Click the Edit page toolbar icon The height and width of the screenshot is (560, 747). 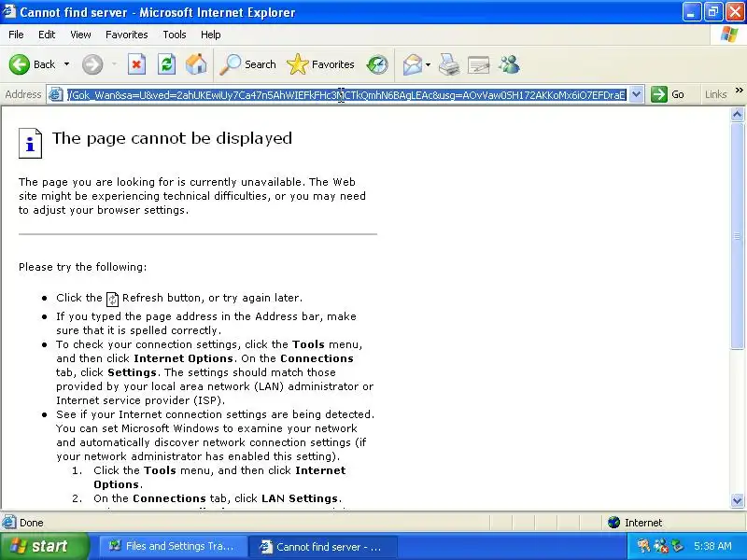(x=479, y=64)
